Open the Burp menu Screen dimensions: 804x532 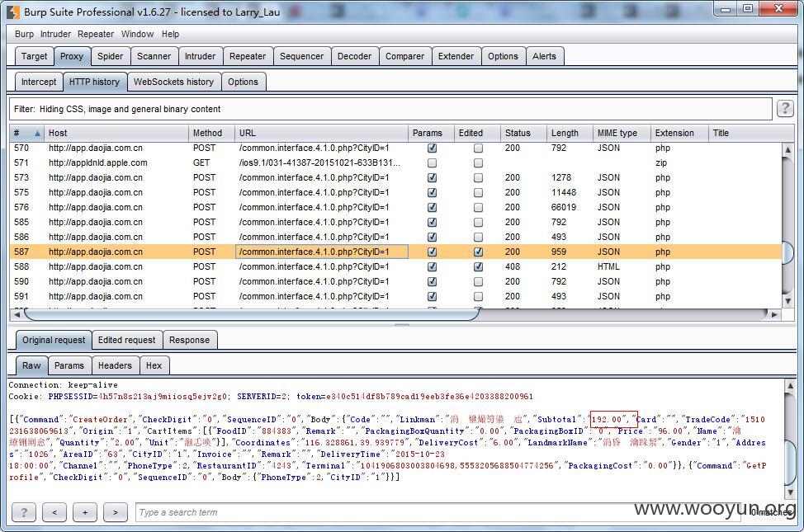[x=24, y=34]
